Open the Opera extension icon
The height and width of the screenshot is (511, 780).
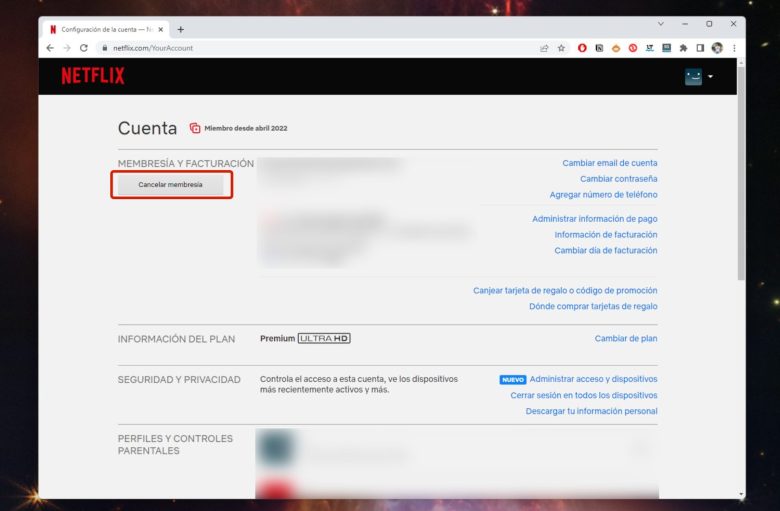[582, 48]
